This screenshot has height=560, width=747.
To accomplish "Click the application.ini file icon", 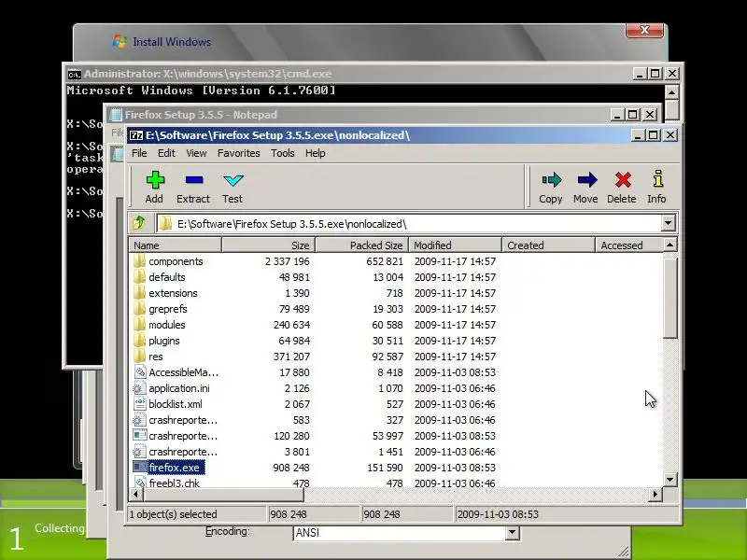I will click(139, 388).
